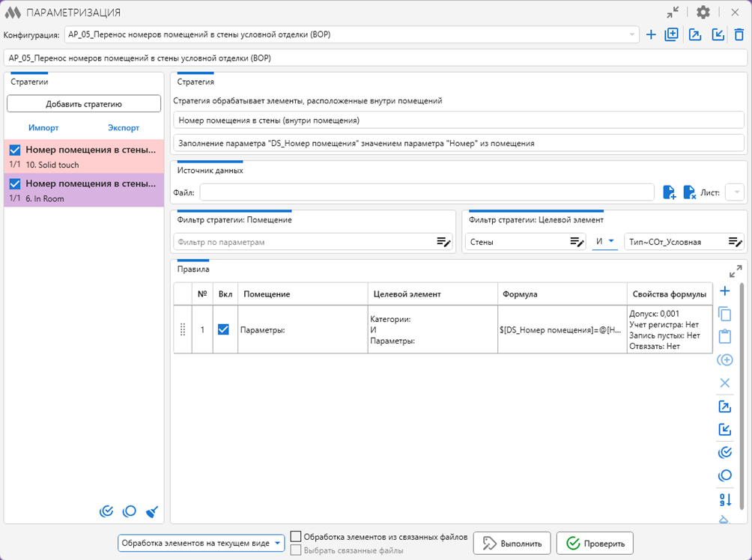Remove the data source file icon
The height and width of the screenshot is (560, 752).
click(x=689, y=193)
